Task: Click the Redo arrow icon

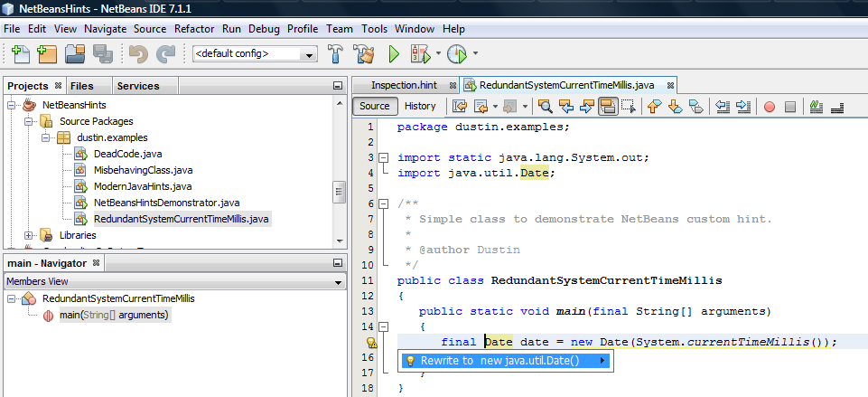Action: [x=165, y=53]
